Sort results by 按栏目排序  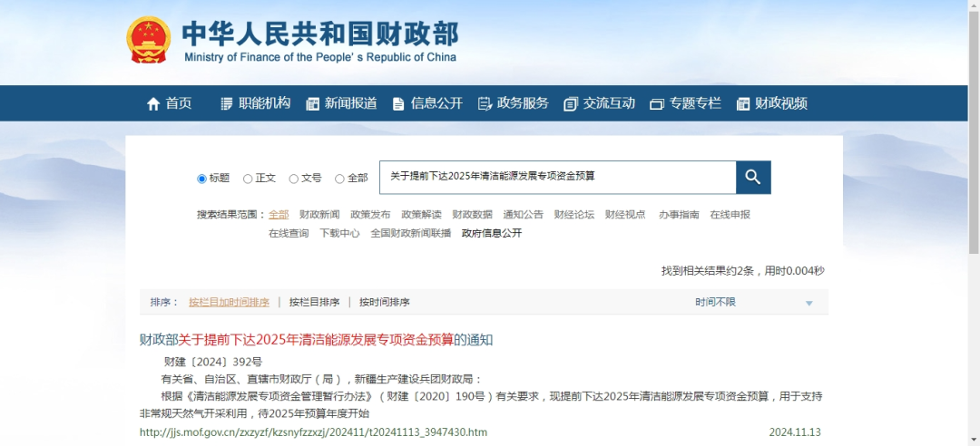[314, 303]
